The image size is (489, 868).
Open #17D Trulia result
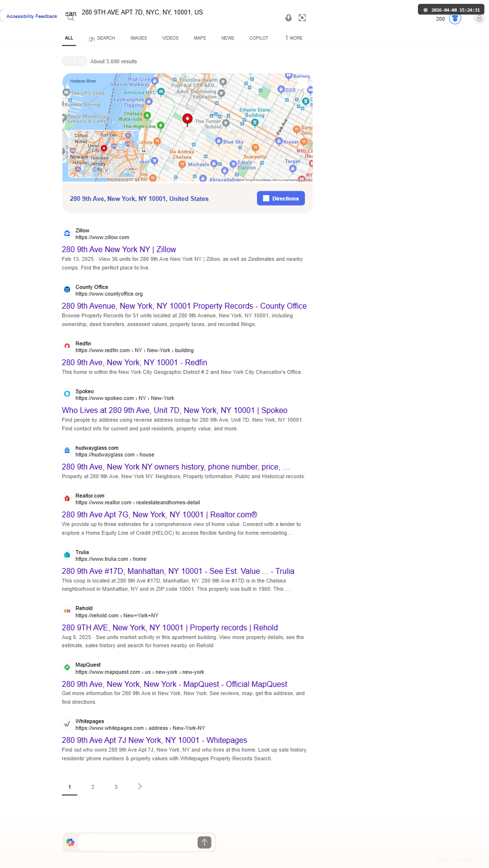pyautogui.click(x=178, y=571)
